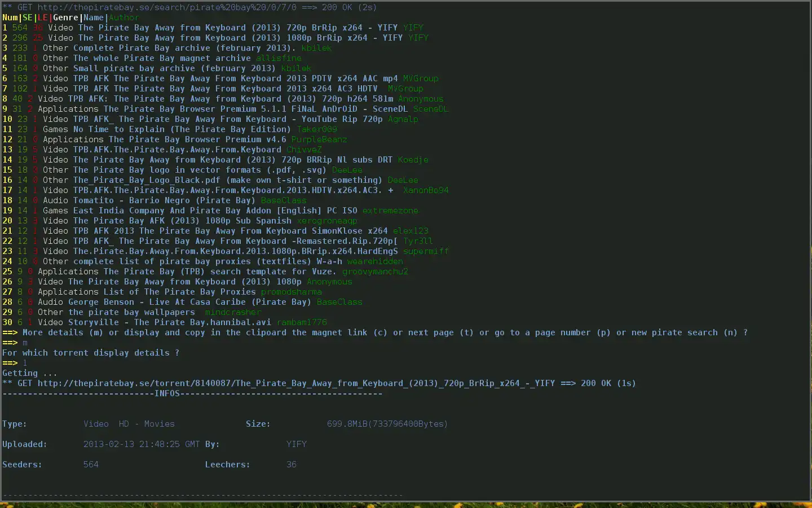The height and width of the screenshot is (508, 812).
Task: Click 'Tomatito - Barrio Negro (Pirate Bay)'
Action: tap(164, 200)
